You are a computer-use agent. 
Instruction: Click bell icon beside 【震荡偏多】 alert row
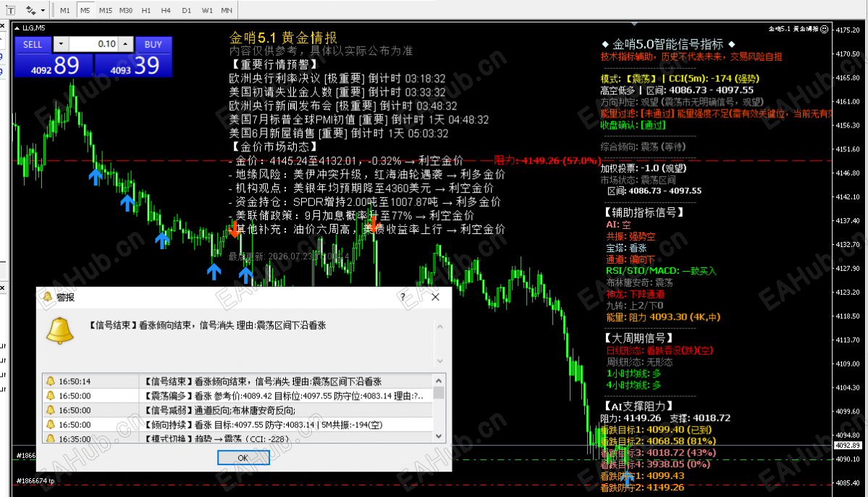tap(51, 396)
